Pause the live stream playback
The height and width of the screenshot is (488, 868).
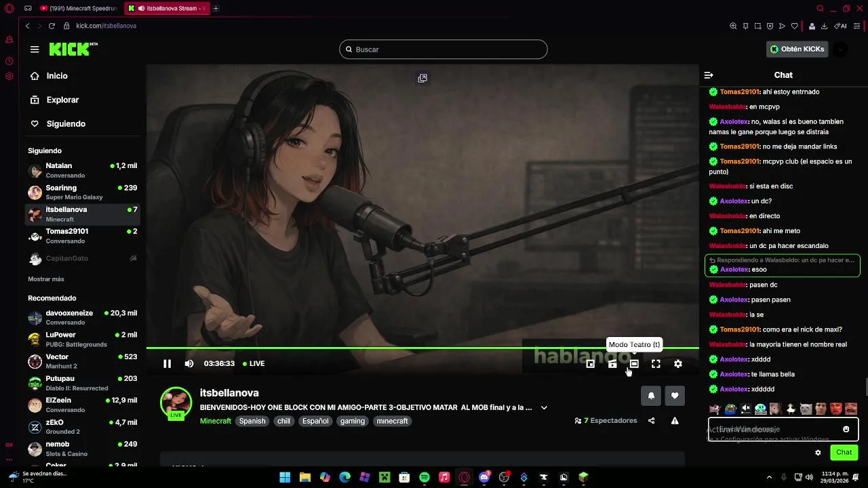click(167, 364)
